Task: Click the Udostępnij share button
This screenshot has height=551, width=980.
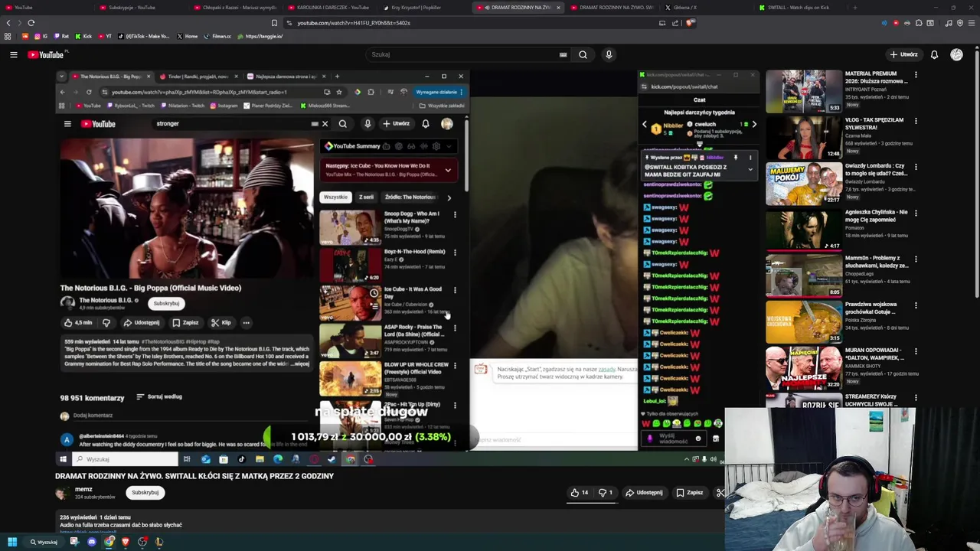Action: tap(643, 493)
